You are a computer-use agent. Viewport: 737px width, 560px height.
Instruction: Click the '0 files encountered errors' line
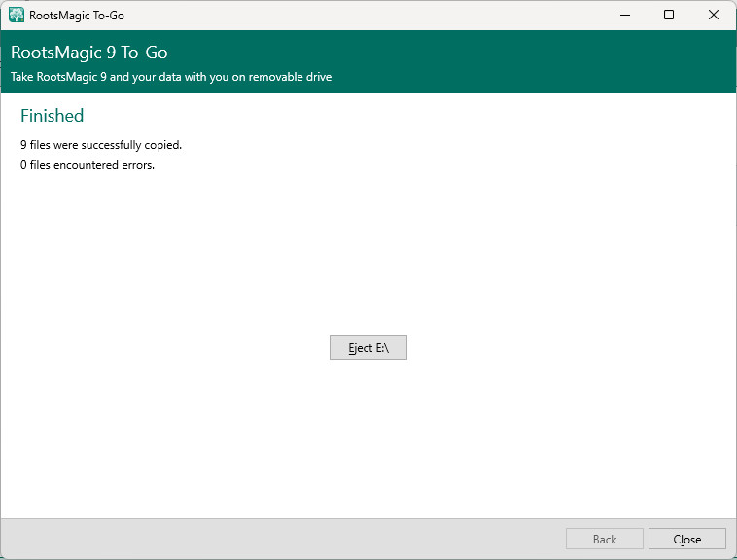point(88,165)
